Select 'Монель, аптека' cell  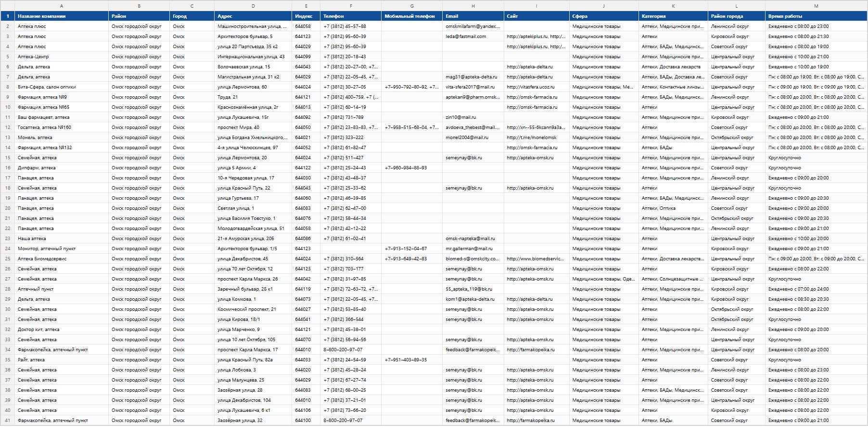(x=62, y=138)
